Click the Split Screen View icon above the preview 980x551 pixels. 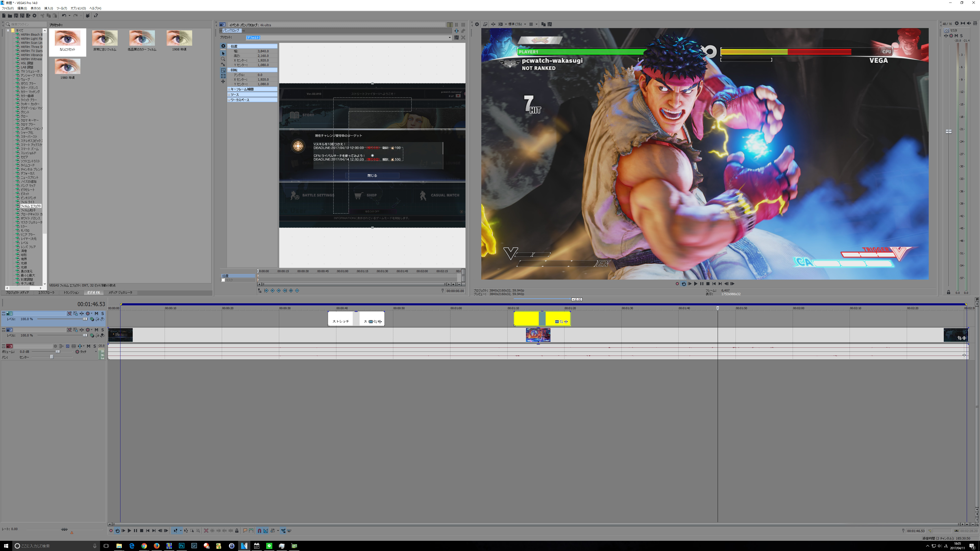point(501,24)
